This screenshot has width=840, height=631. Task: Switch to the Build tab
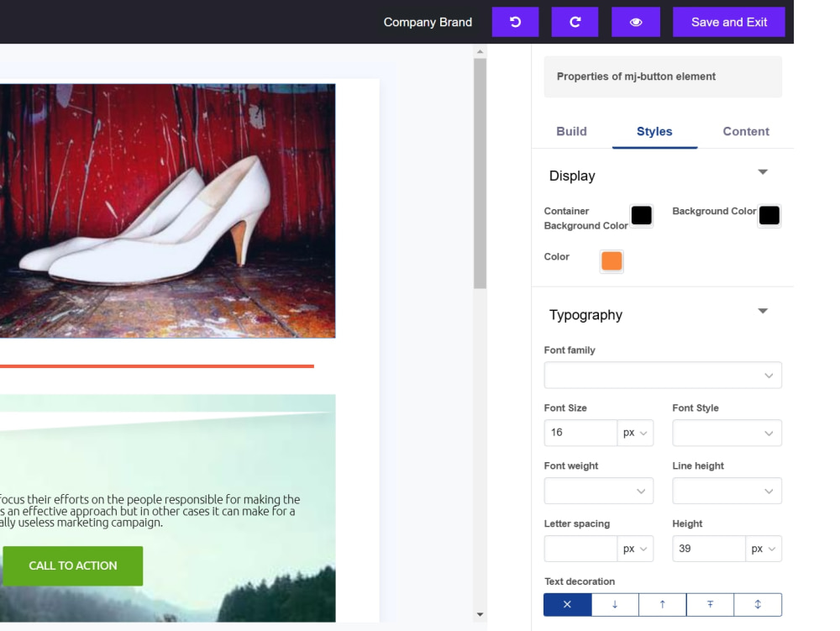[571, 131]
